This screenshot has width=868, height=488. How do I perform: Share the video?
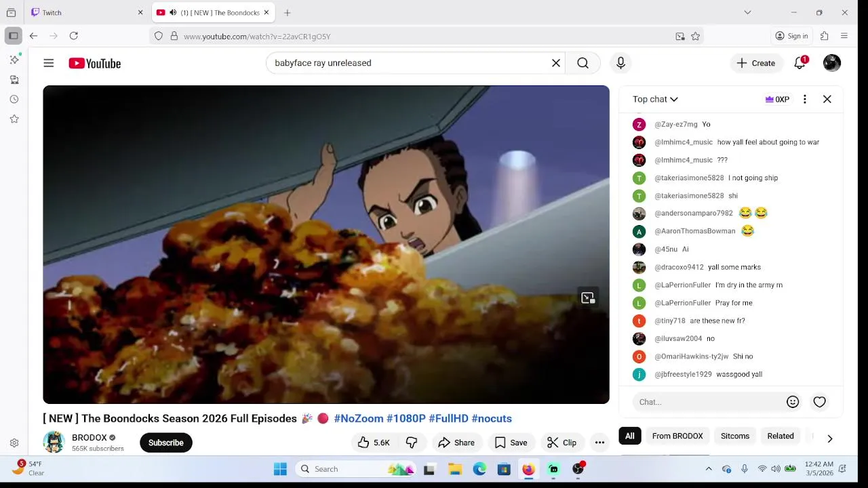pos(456,443)
